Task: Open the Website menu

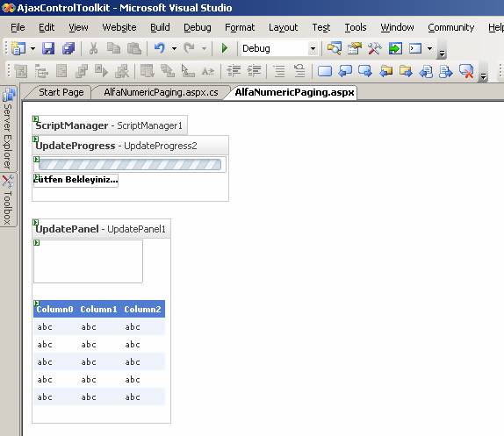Action: 119,27
